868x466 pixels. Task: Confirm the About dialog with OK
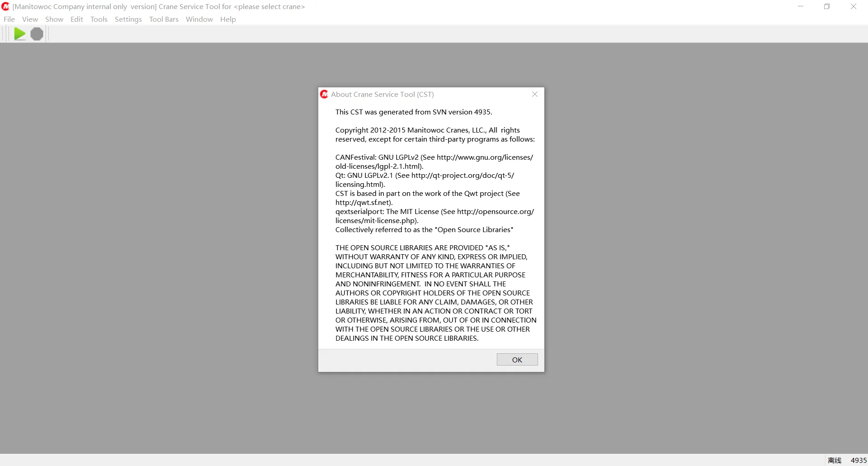click(517, 360)
